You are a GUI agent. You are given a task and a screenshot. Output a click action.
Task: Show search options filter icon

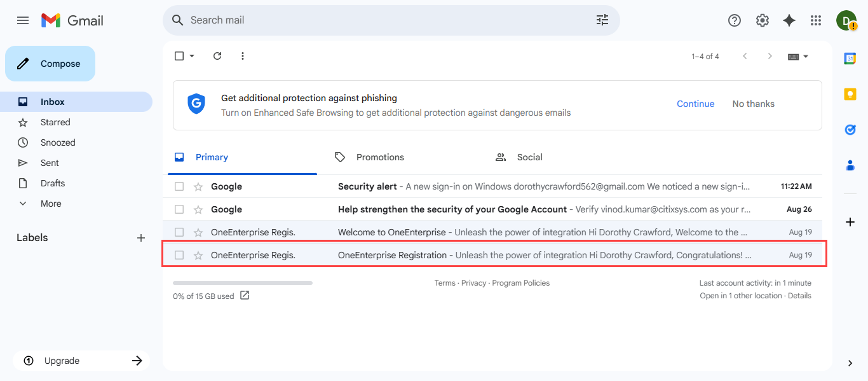602,20
